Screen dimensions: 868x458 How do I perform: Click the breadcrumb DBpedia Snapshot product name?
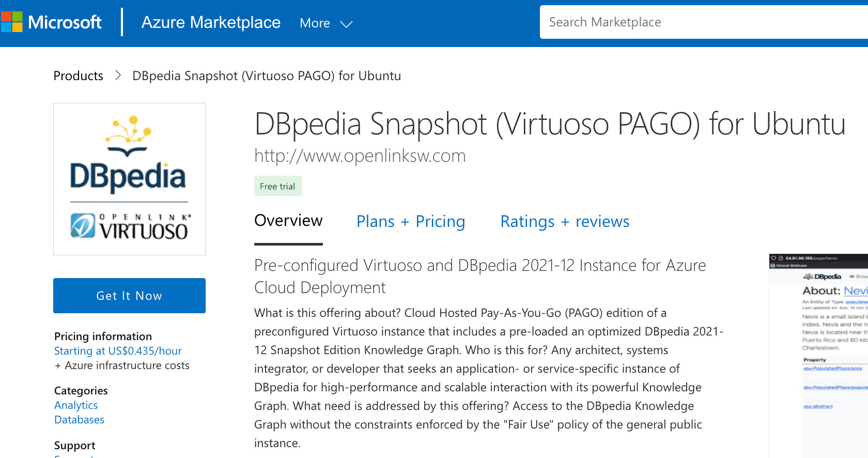pos(267,76)
